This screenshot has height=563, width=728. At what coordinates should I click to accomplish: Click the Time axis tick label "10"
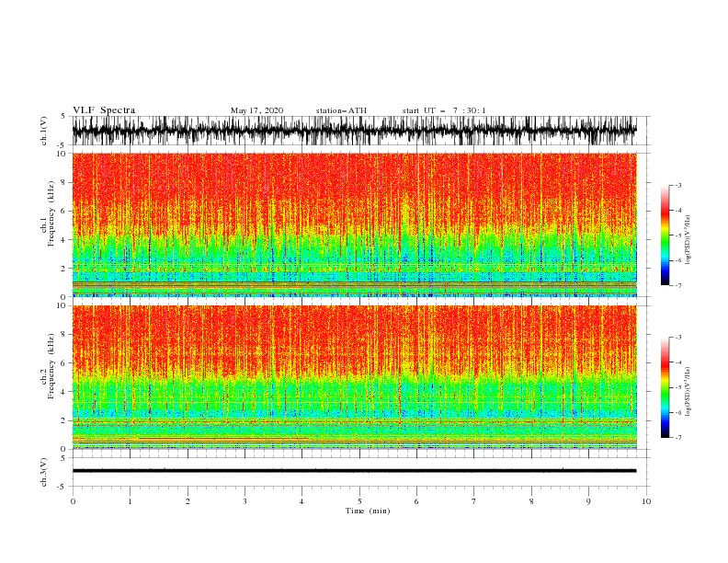pos(646,501)
